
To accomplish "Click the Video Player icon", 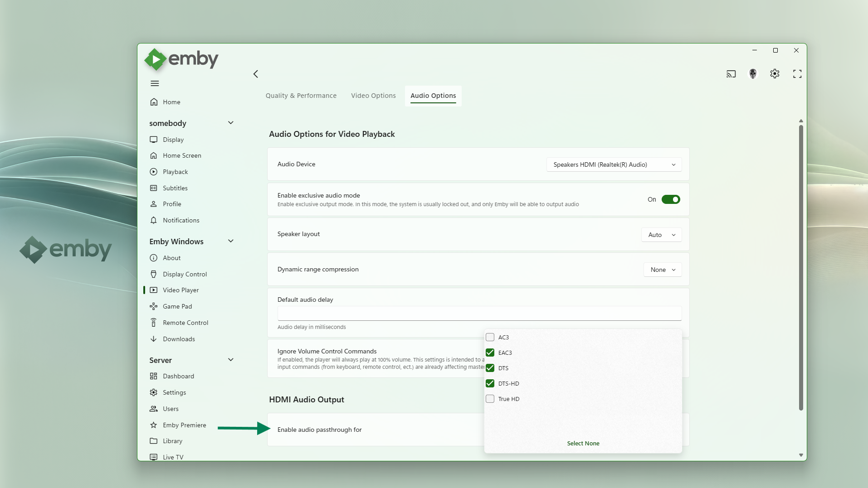I will coord(154,290).
